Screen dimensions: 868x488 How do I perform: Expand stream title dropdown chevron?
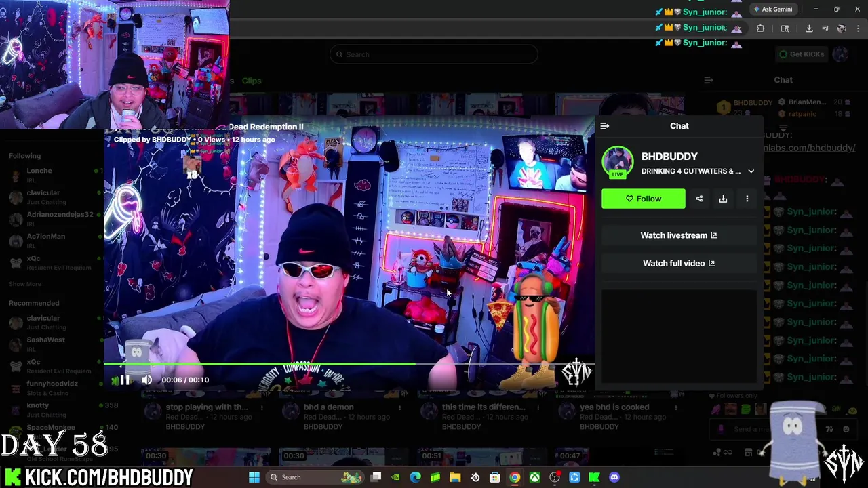pos(751,171)
